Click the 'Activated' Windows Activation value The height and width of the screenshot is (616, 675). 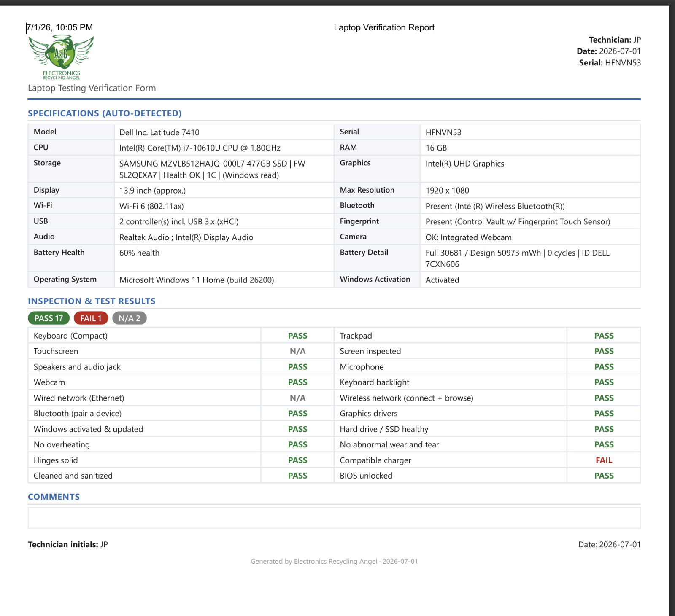(x=443, y=280)
